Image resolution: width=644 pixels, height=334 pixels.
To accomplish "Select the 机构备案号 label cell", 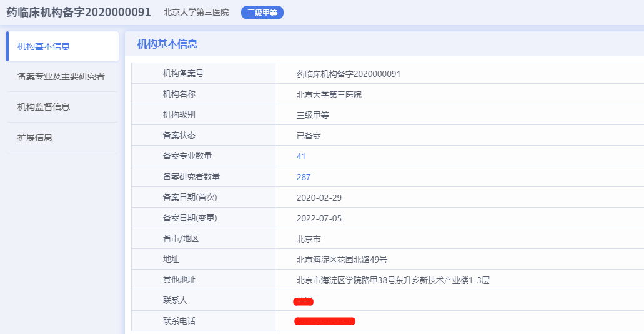I will [203, 74].
